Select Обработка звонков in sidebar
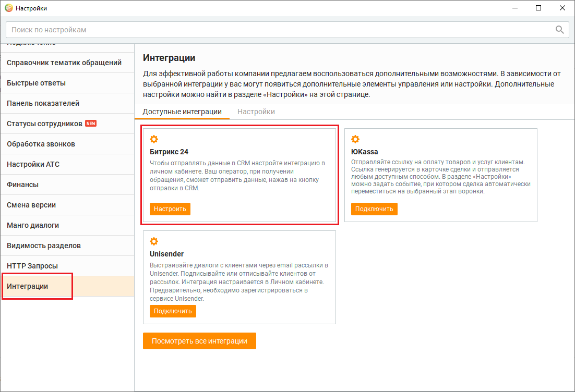This screenshot has width=575, height=392. (67, 144)
